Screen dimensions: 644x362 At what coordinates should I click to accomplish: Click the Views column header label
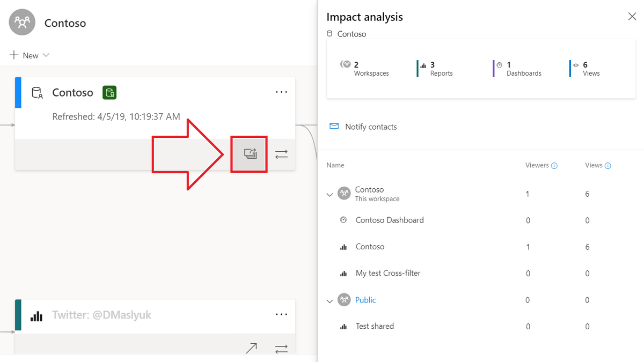[594, 165]
